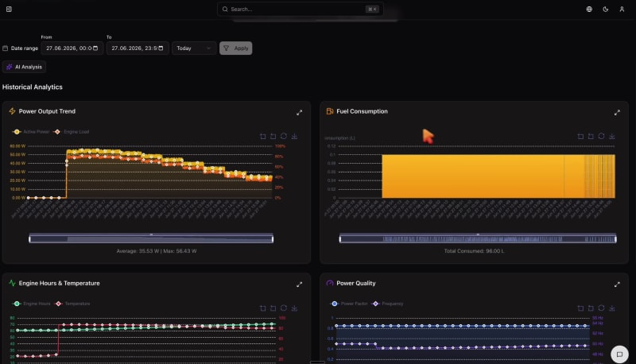636x364 pixels.
Task: Click 'Average: 35.53 W | Max: 56.43 W' text
Action: point(157,251)
